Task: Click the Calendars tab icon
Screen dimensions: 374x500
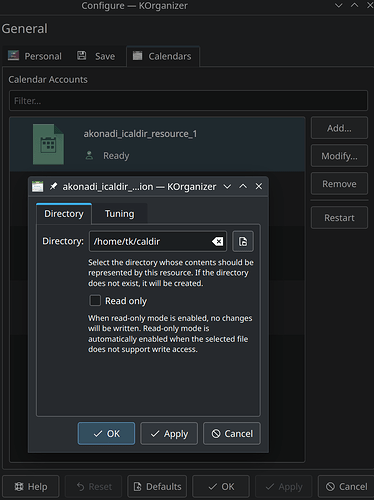Action: point(137,55)
